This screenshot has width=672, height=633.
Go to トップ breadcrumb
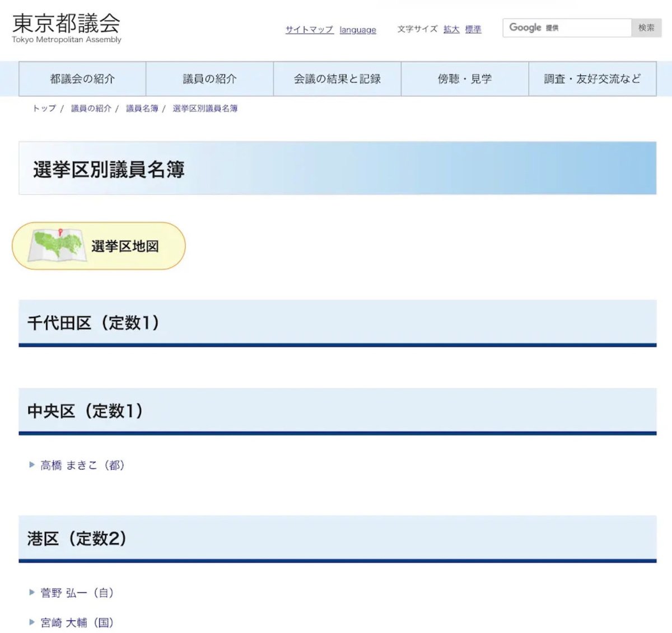pos(44,109)
